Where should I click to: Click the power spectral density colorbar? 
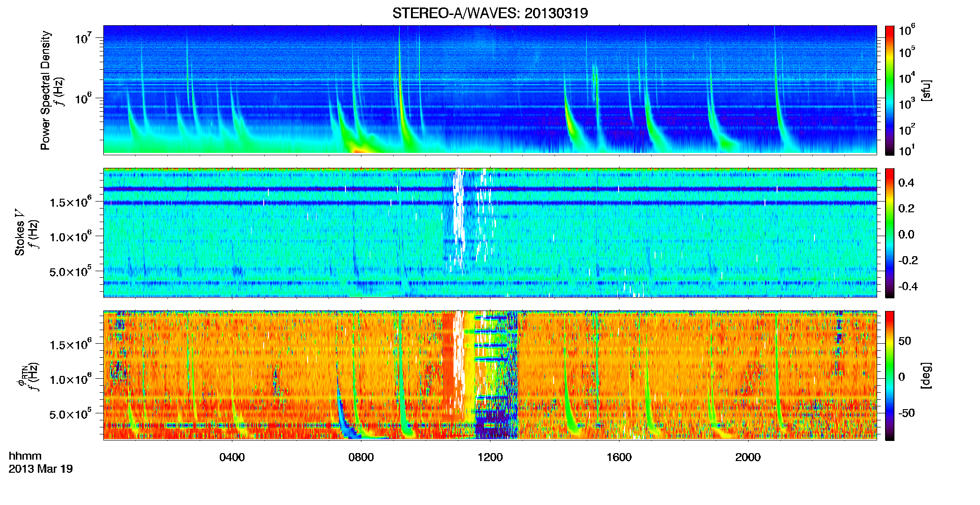[x=890, y=90]
